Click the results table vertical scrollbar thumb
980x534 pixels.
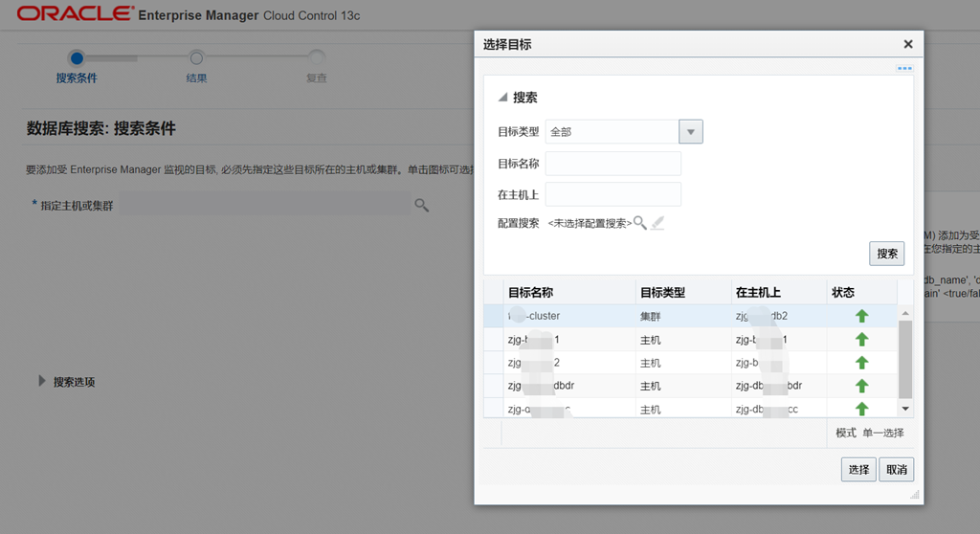click(x=905, y=360)
